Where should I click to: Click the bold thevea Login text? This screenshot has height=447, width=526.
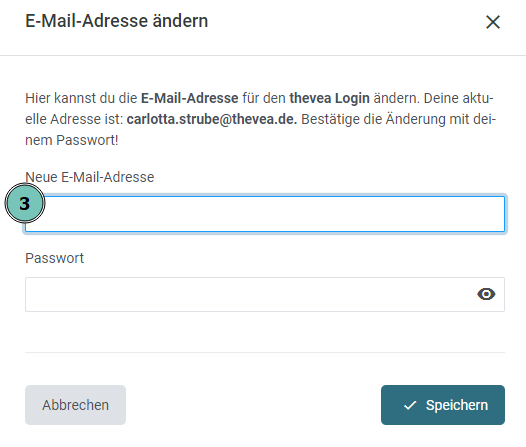click(329, 98)
